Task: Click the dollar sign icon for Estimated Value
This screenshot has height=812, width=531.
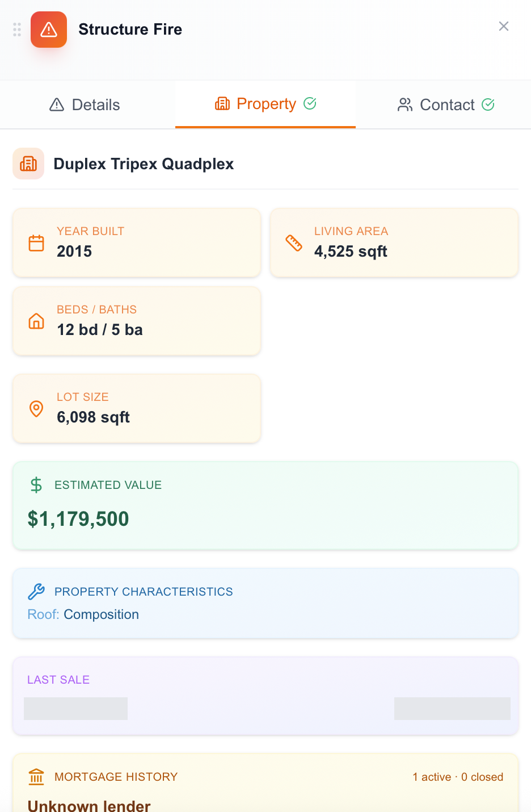Action: (36, 485)
